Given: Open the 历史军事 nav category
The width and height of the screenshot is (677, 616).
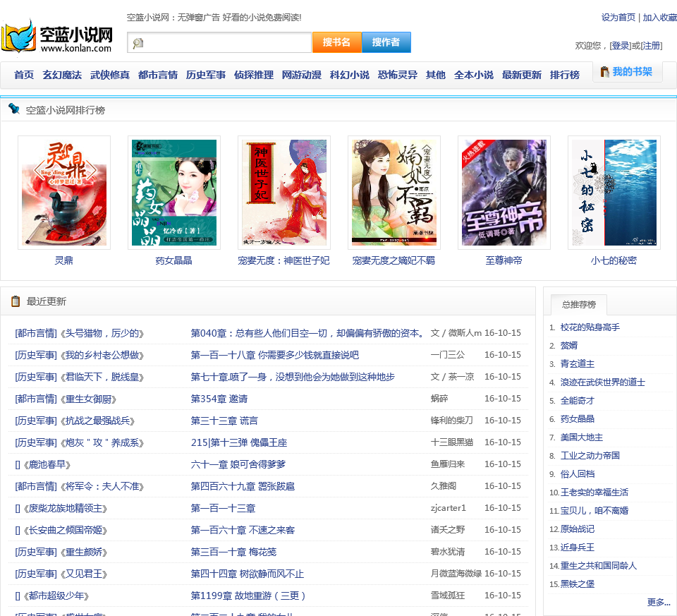Looking at the screenshot, I should click(206, 75).
